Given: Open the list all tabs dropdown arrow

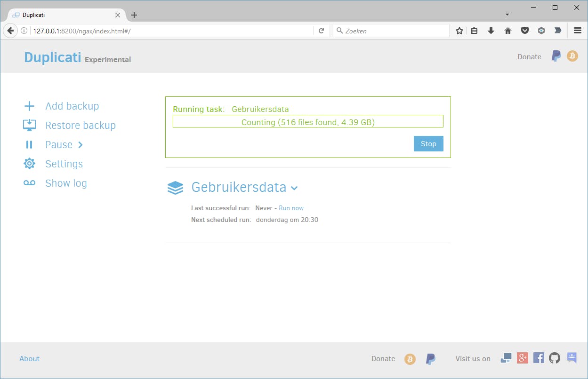Looking at the screenshot, I should click(x=507, y=15).
